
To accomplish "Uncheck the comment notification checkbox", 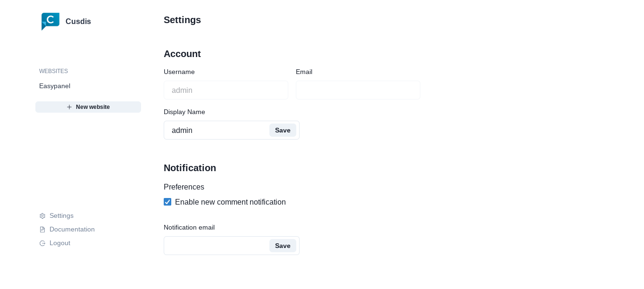I will click(167, 202).
